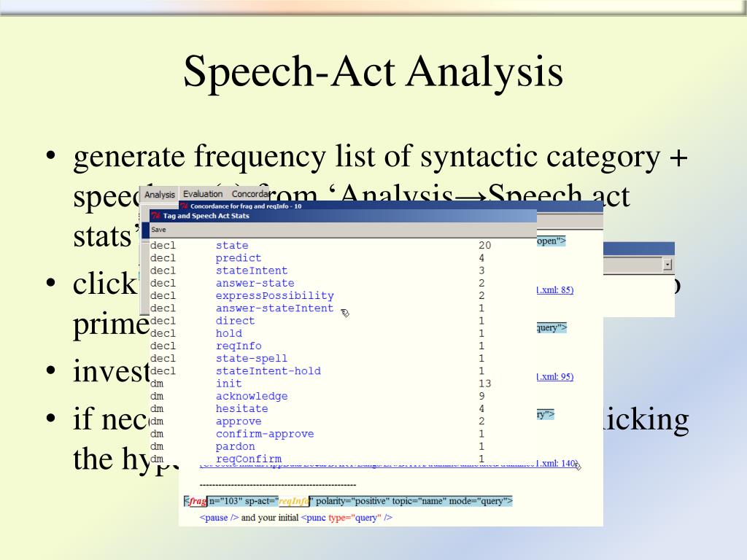
Task: Click the '<pause />' tag in the concordance
Action: (219, 518)
